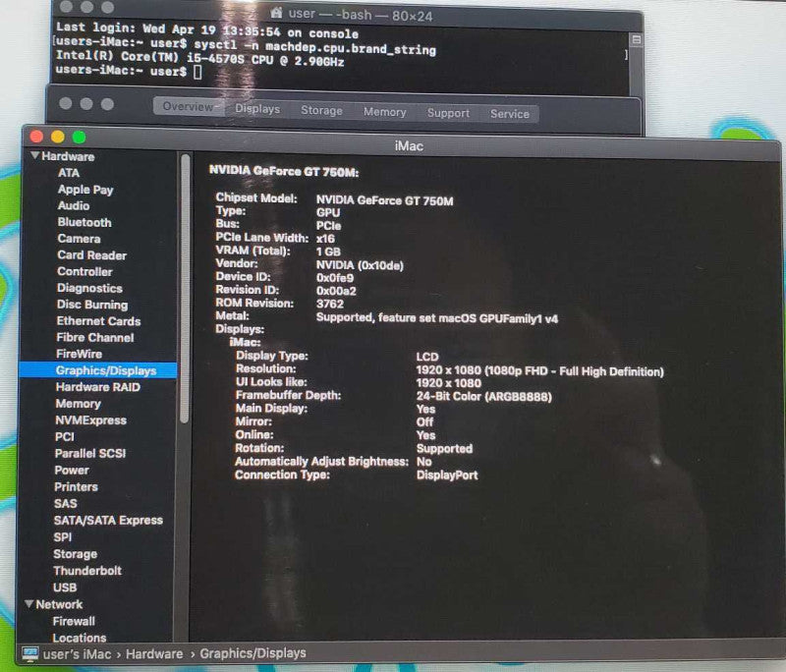This screenshot has height=672, width=786.
Task: Zoom System Information with green button
Action: tap(80, 137)
